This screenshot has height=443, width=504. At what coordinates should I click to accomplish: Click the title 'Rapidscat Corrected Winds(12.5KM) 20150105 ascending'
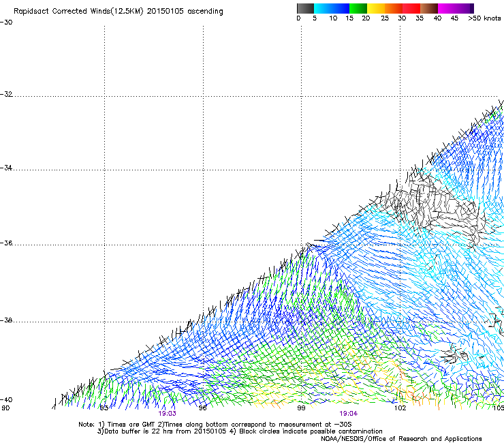(x=119, y=12)
